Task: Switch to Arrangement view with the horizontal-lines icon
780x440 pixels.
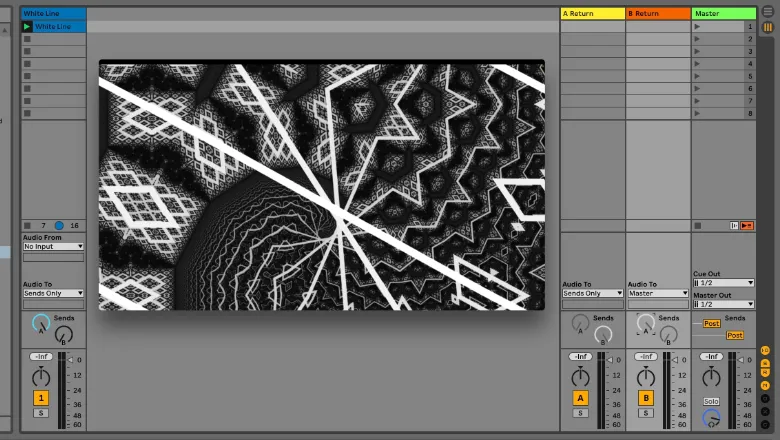Action: [x=768, y=12]
